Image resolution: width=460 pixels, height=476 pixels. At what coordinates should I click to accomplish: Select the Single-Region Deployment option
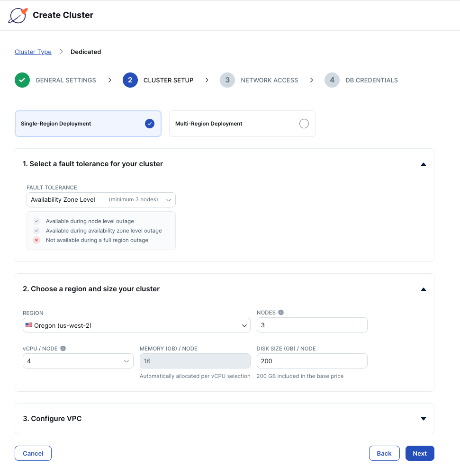pos(88,124)
